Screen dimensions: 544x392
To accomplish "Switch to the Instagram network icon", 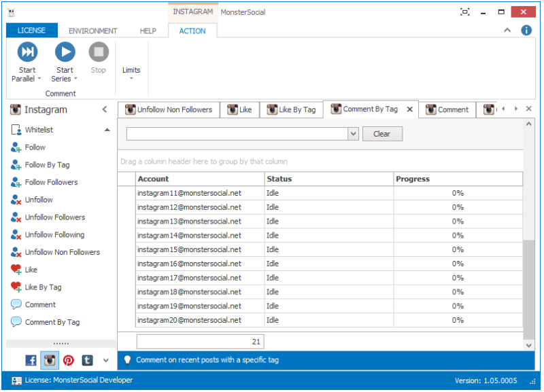I will point(50,361).
